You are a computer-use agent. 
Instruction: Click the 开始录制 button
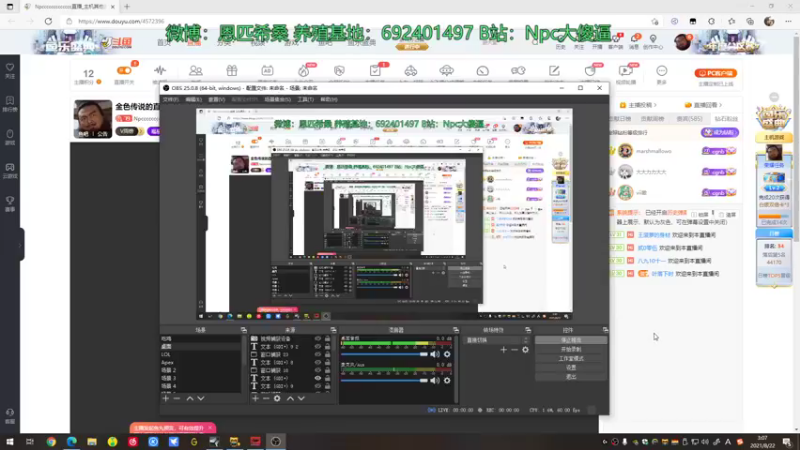pos(571,349)
